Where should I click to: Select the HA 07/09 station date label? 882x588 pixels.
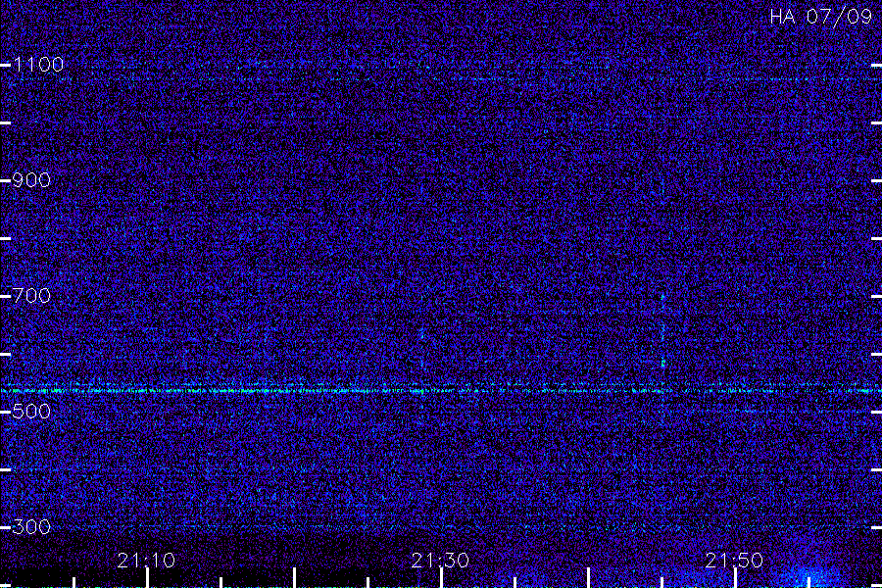click(820, 17)
